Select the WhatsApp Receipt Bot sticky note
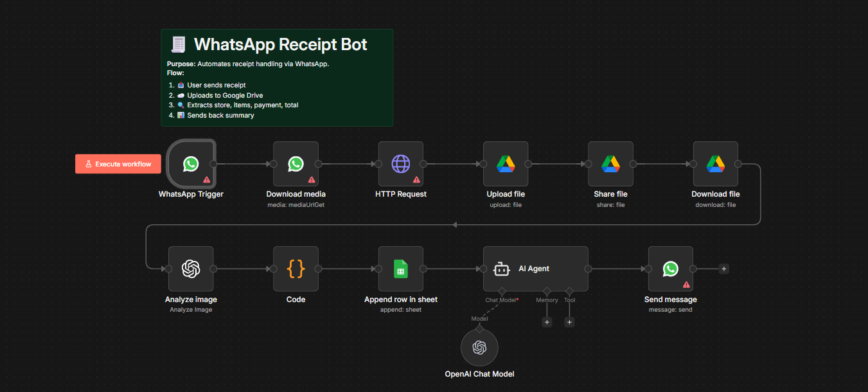The height and width of the screenshot is (392, 868). click(x=277, y=77)
